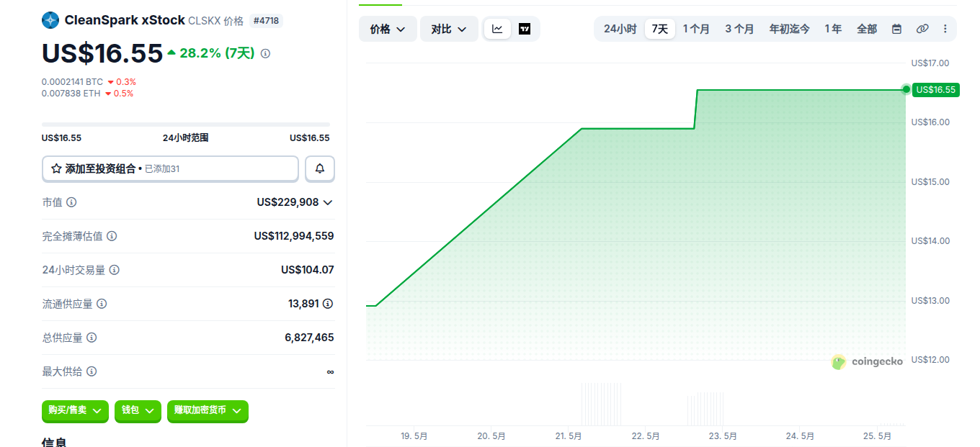Open the 购买/售卖 dropdown
This screenshot has width=980, height=447.
75,410
